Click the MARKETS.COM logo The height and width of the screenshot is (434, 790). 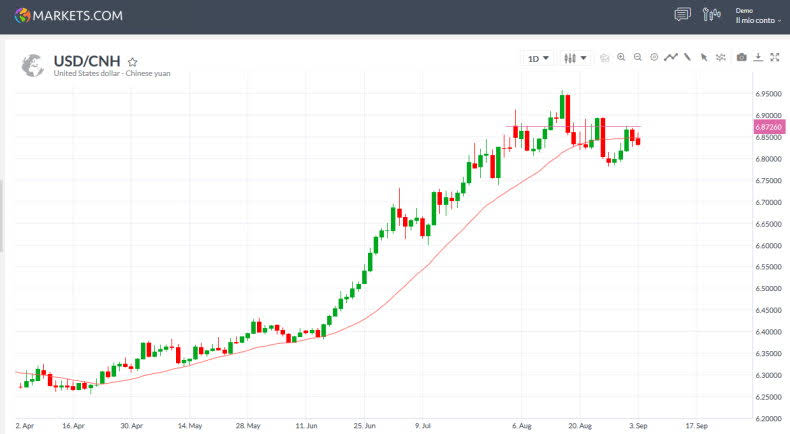point(69,15)
